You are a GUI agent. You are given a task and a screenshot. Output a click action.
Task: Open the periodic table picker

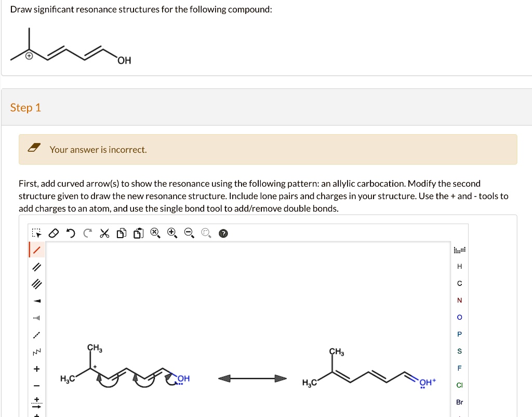[460, 250]
